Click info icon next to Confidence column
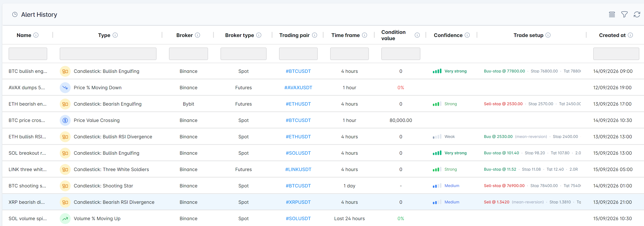 pyautogui.click(x=467, y=35)
